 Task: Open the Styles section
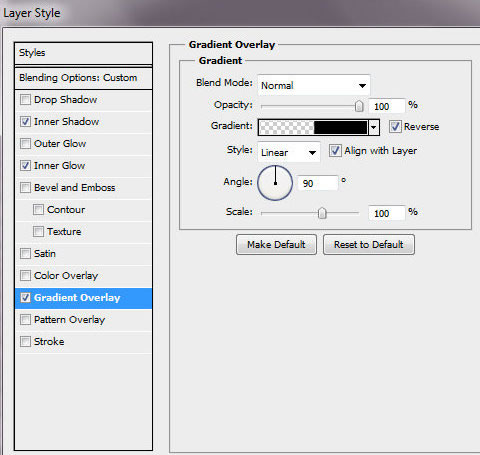pyautogui.click(x=83, y=53)
